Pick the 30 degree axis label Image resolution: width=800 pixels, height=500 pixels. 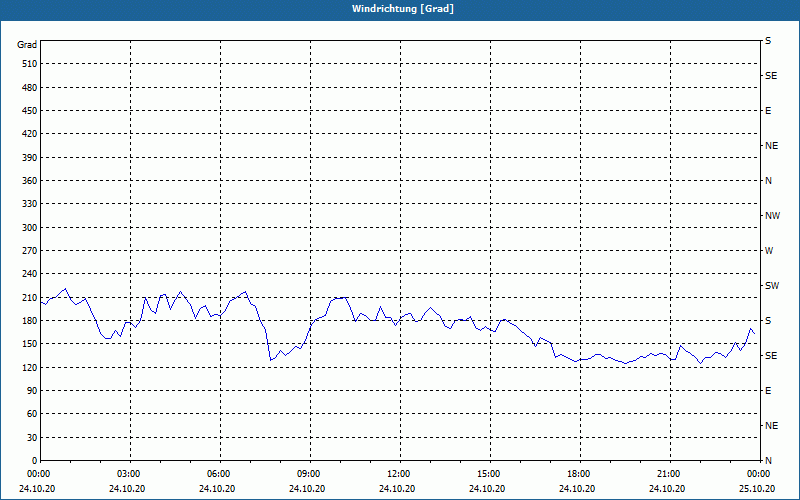[x=32, y=437]
